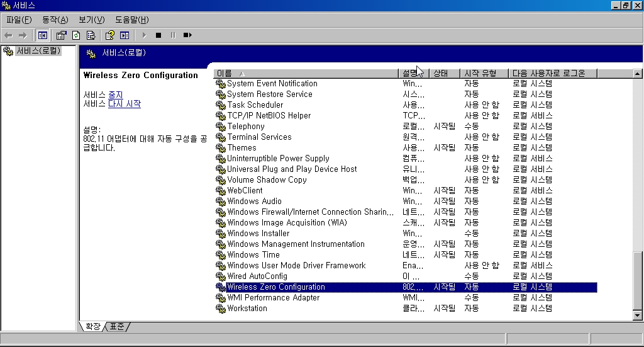Click the Themes service gear icon

pyautogui.click(x=221, y=147)
